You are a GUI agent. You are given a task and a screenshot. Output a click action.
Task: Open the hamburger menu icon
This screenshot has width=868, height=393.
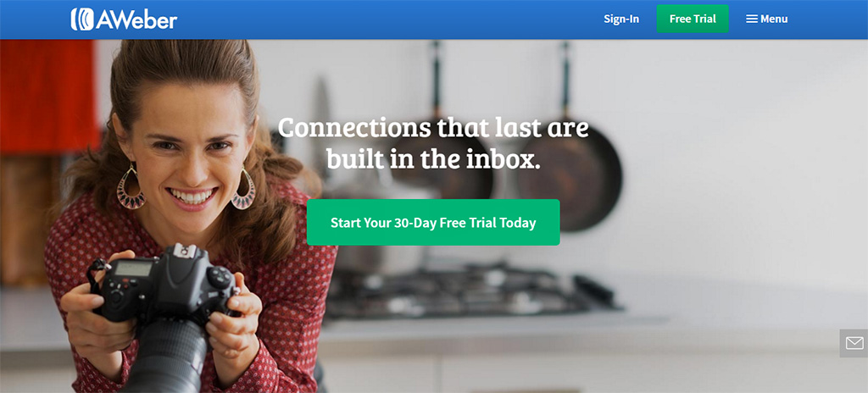pyautogui.click(x=751, y=19)
